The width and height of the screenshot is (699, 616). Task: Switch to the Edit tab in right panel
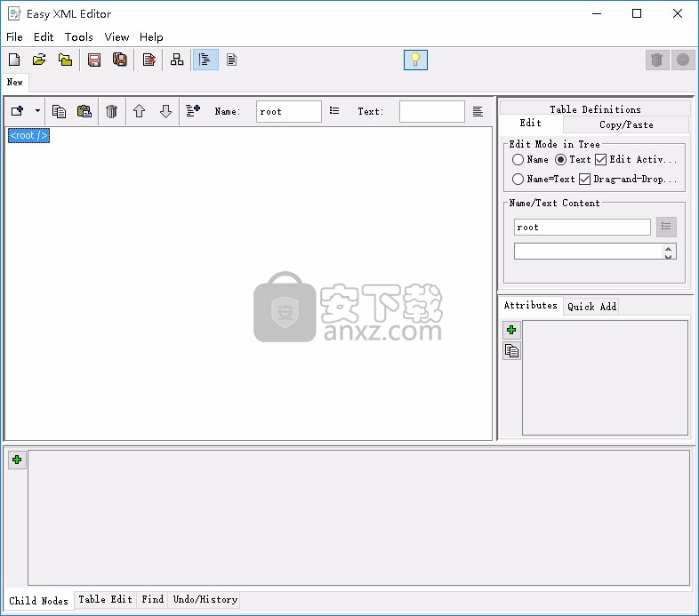click(531, 123)
